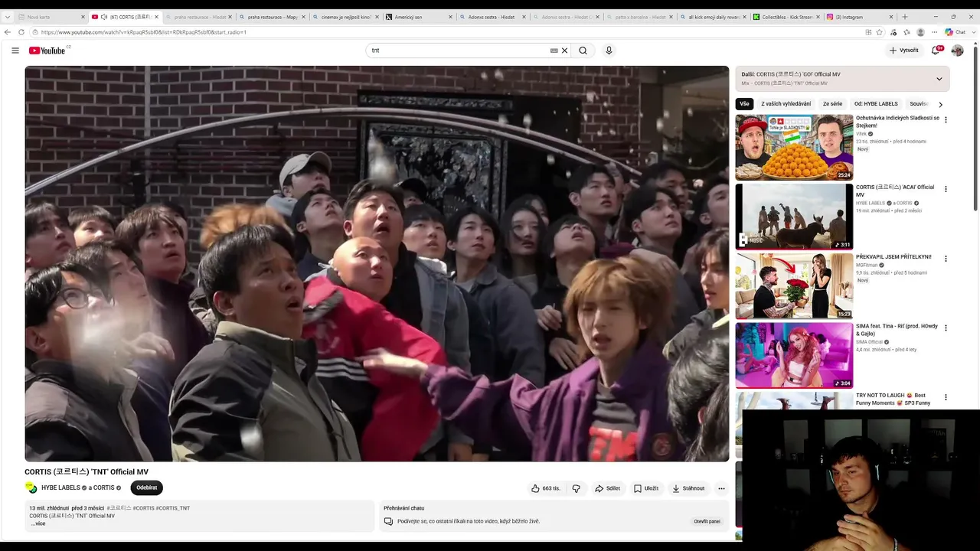
Task: Open options for SIMA feat. Tina video
Action: tap(946, 328)
